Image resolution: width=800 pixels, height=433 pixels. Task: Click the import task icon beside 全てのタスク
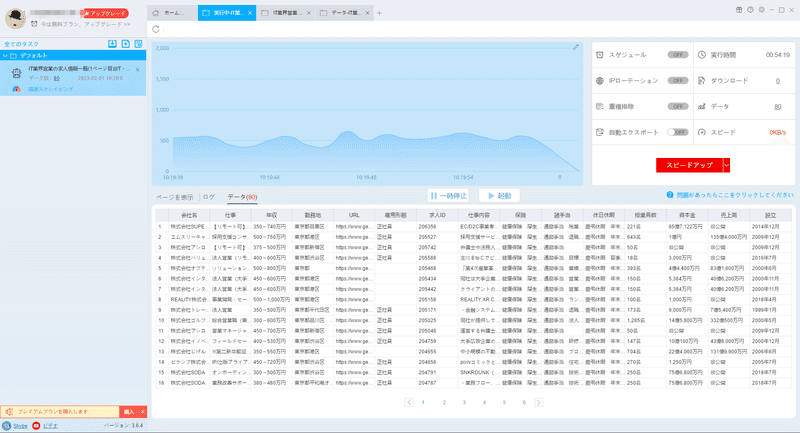(112, 44)
